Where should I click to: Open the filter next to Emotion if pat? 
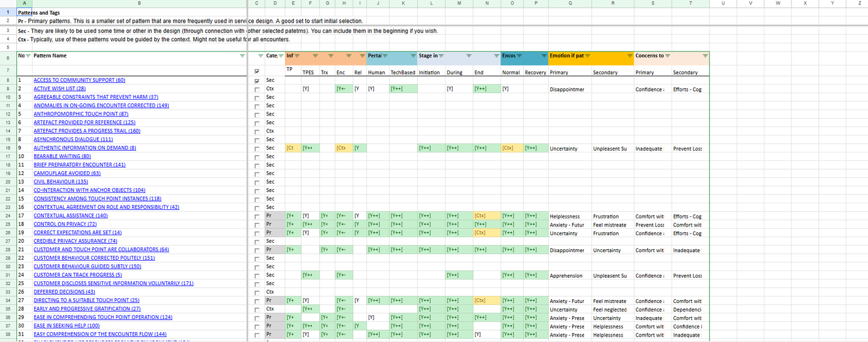click(588, 56)
